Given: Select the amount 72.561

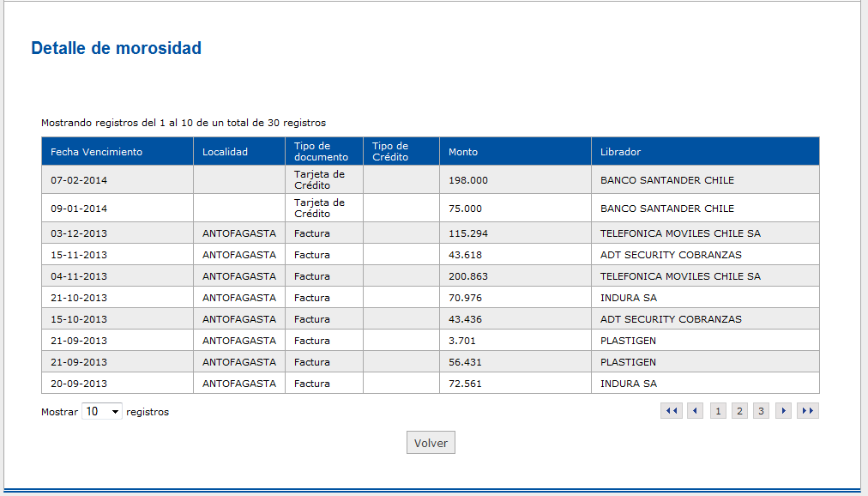Looking at the screenshot, I should 465,384.
